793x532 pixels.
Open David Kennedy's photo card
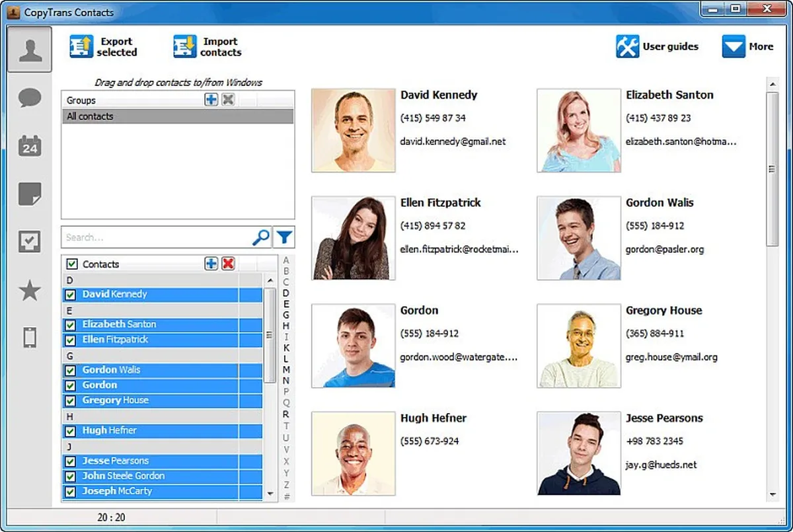coord(353,130)
